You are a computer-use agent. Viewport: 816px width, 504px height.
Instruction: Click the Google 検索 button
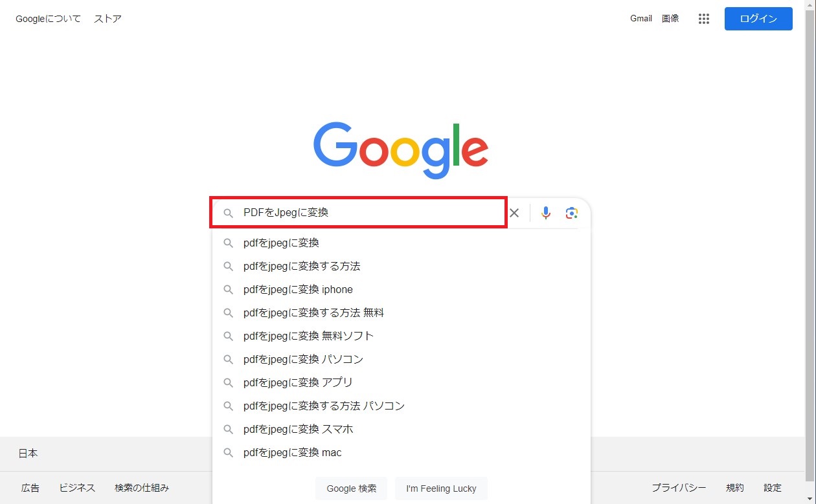(x=351, y=488)
